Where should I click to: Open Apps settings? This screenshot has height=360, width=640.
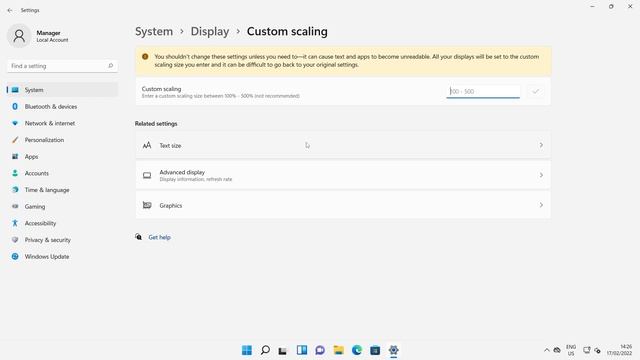[x=62, y=157]
